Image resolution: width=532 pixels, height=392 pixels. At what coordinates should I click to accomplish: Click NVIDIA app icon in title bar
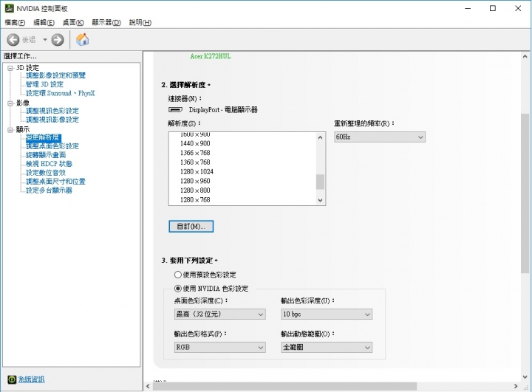pos(9,8)
